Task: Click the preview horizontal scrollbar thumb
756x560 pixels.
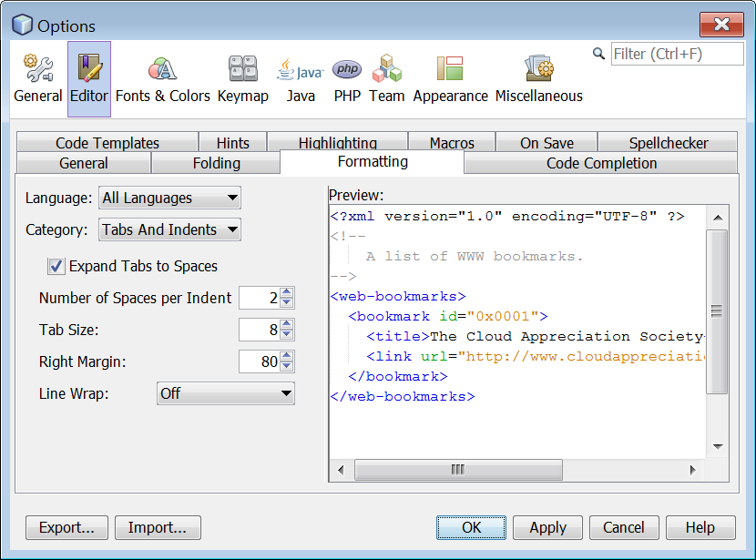Action: 458,470
